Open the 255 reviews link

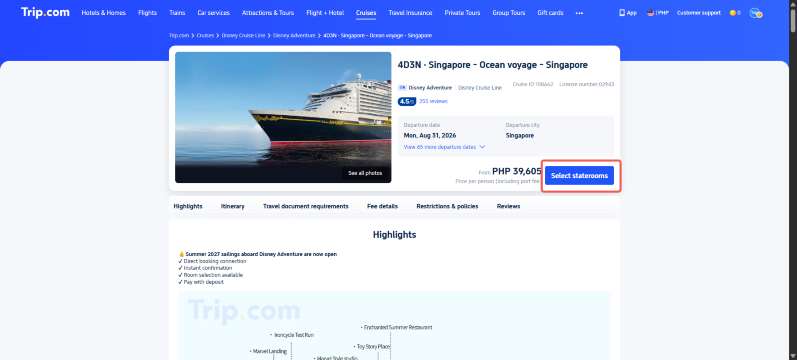click(x=433, y=101)
